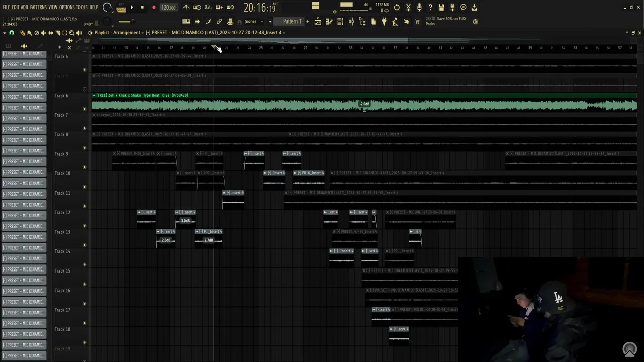Open the chat bubble icon
The image size is (644, 362).
pos(463,8)
